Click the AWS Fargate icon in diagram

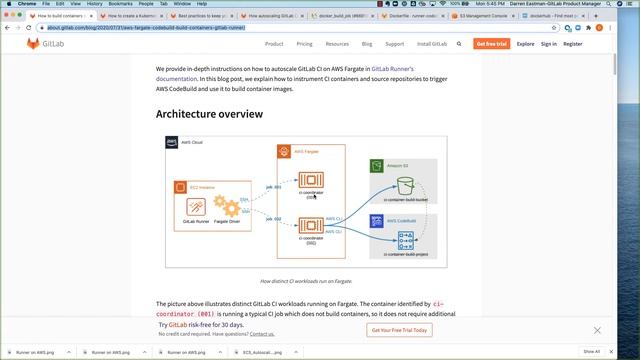point(284,151)
